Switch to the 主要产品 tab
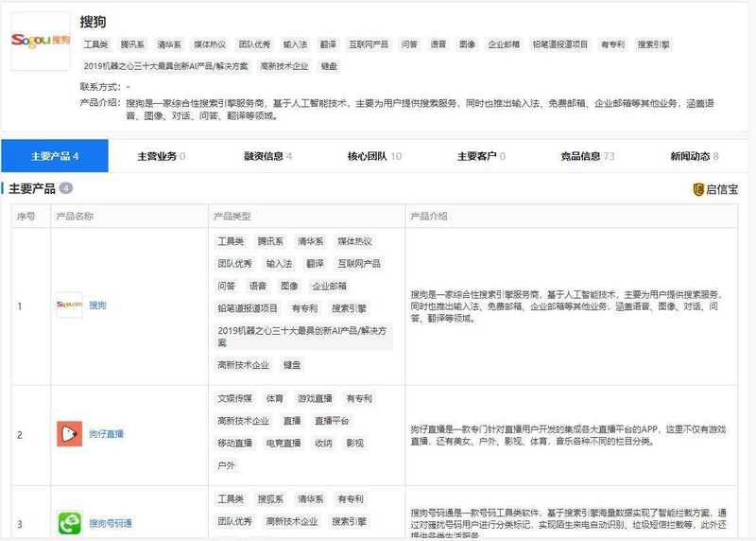Viewport: 756px width, 541px height. pyautogui.click(x=55, y=156)
